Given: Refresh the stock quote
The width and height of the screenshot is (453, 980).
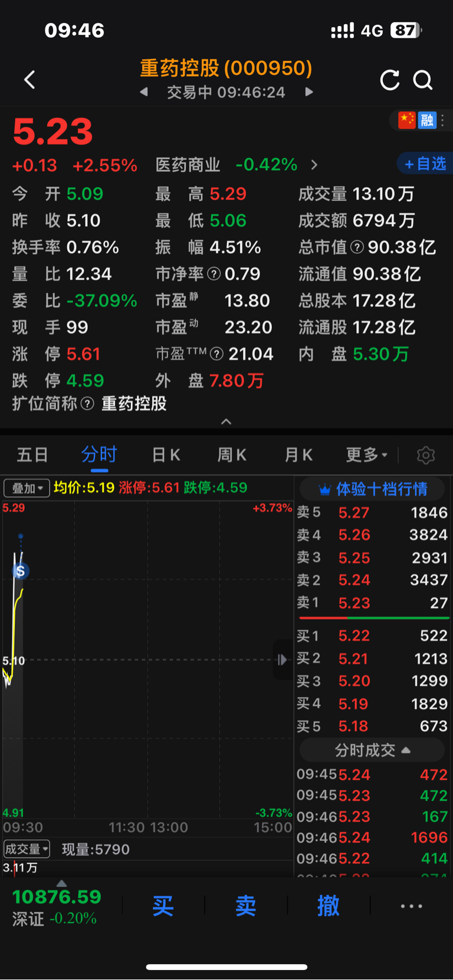Looking at the screenshot, I should (389, 80).
